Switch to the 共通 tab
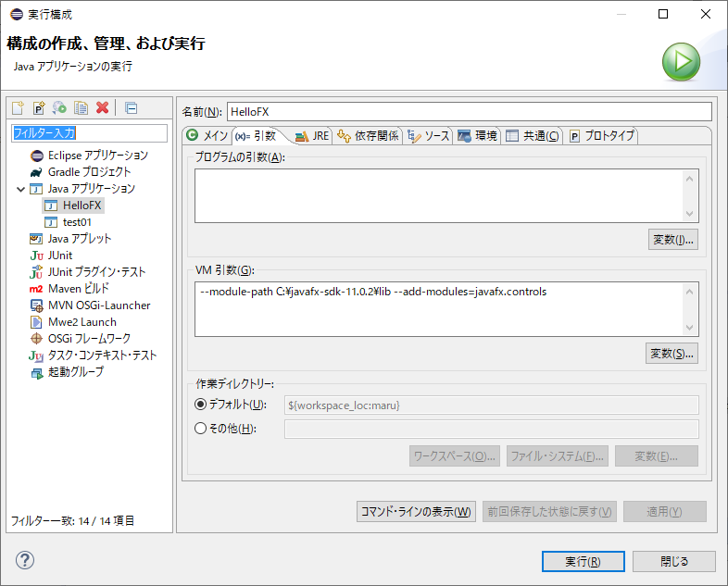 coord(533,135)
